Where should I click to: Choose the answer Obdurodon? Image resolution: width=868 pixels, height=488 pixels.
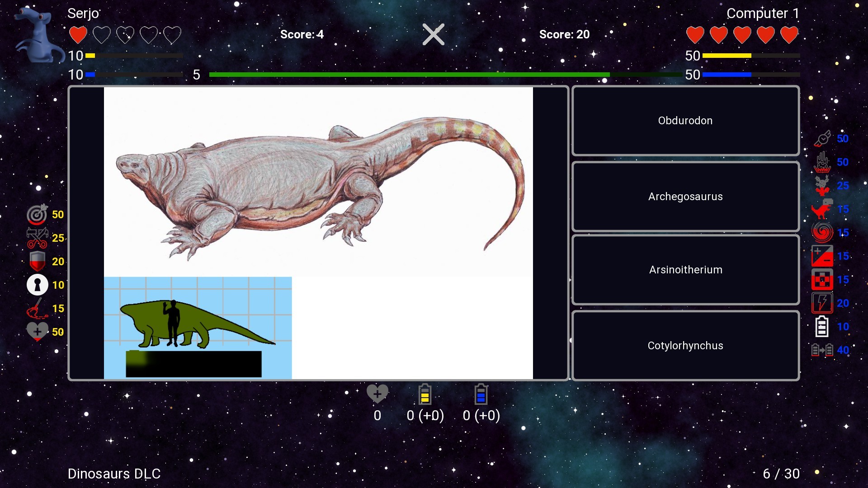click(685, 120)
